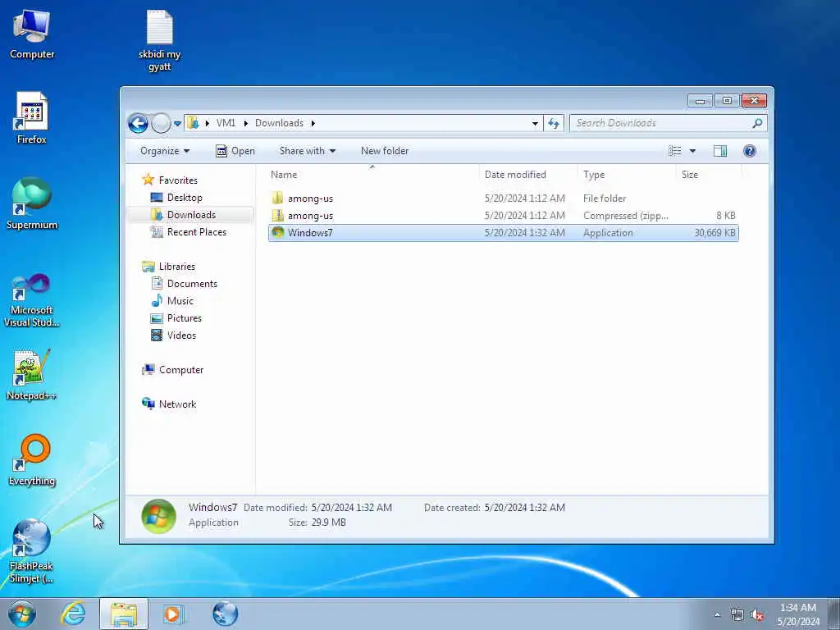The width and height of the screenshot is (840, 630).
Task: Open the taskbar clock and date
Action: [x=798, y=614]
